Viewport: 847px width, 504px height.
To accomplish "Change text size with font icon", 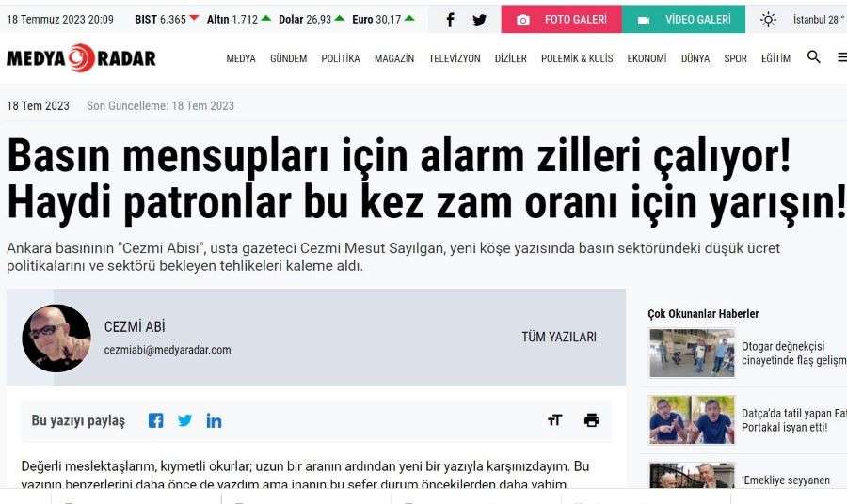I will tap(554, 419).
